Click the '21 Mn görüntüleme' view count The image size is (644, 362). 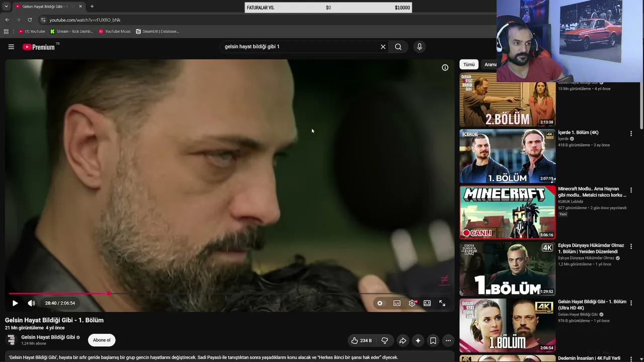click(x=24, y=328)
